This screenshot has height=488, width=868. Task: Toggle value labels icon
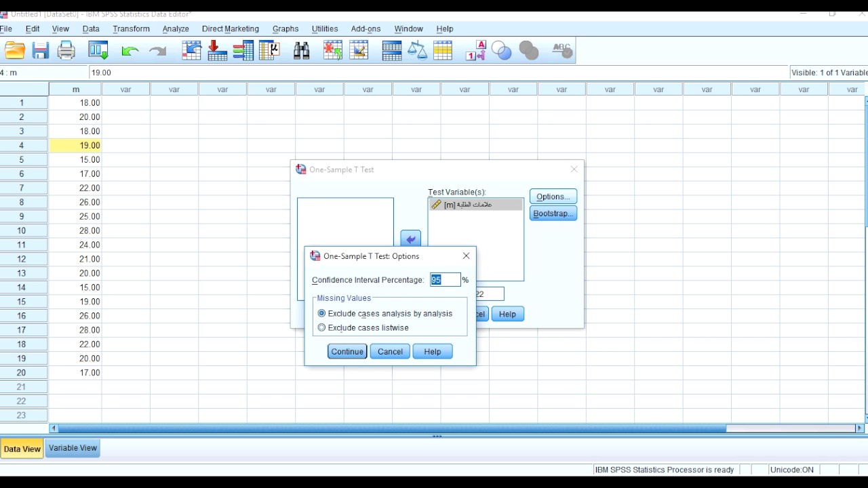476,51
